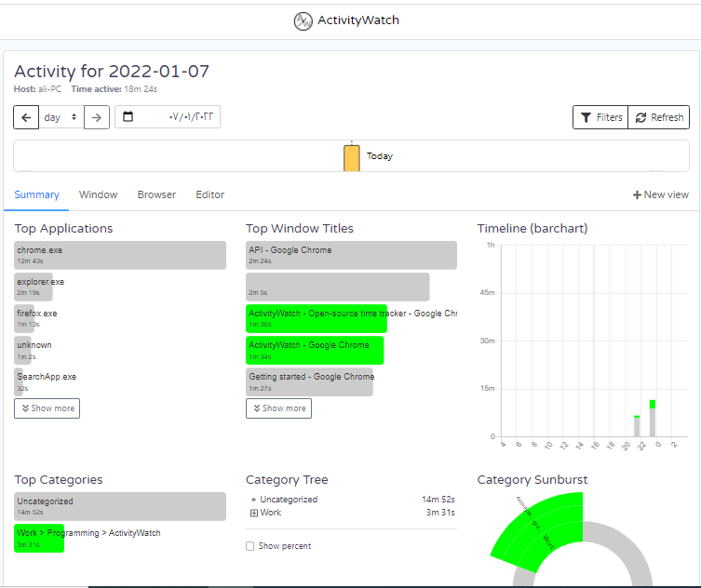Image resolution: width=701 pixels, height=588 pixels.
Task: Switch to the Window tab
Action: 98,194
